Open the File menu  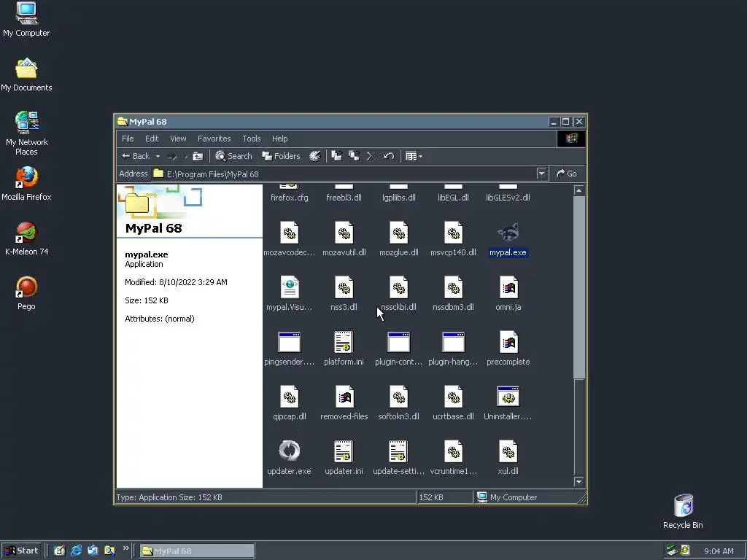coord(128,139)
